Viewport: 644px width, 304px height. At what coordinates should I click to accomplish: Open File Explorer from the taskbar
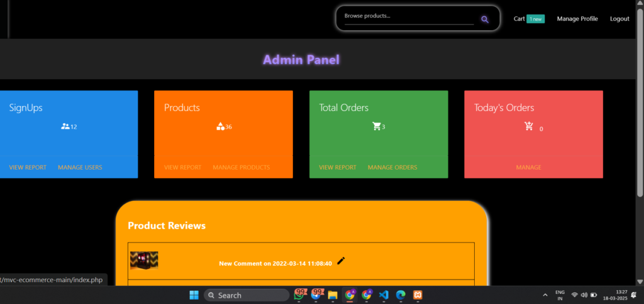pyautogui.click(x=333, y=295)
